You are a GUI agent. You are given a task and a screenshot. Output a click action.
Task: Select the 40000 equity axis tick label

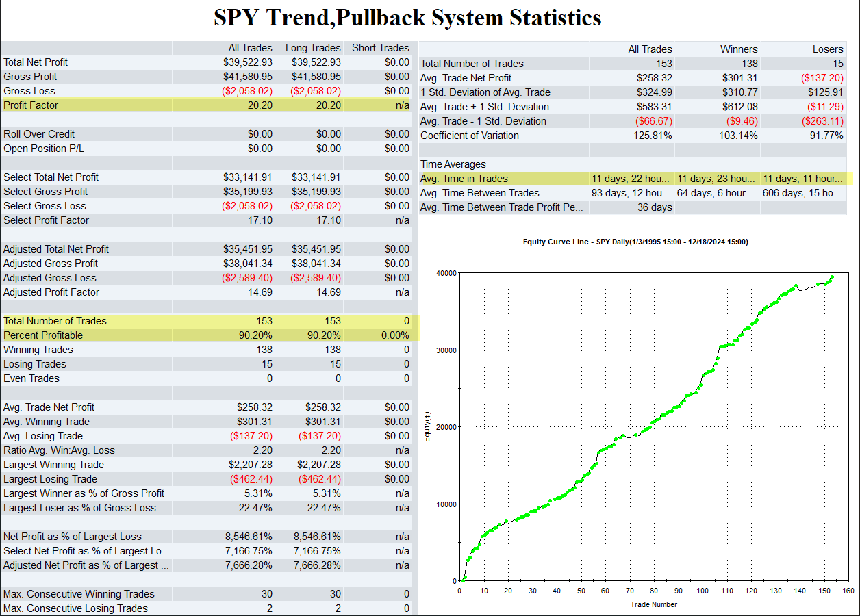click(x=445, y=273)
